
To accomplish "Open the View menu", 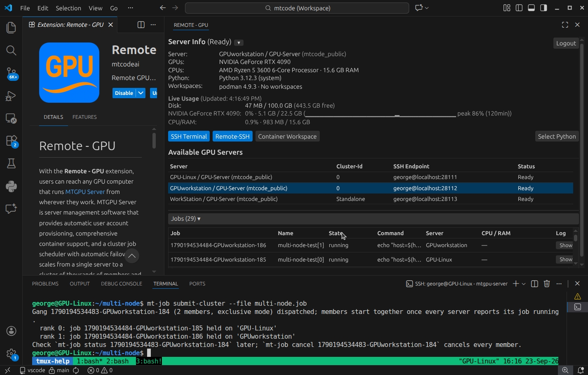I will click(95, 8).
